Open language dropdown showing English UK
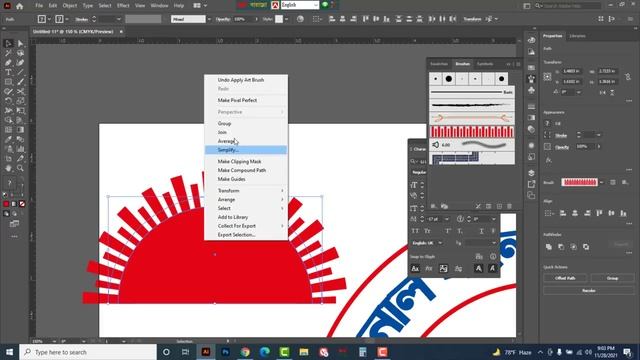Screen dimensions: 640x360 point(427,243)
